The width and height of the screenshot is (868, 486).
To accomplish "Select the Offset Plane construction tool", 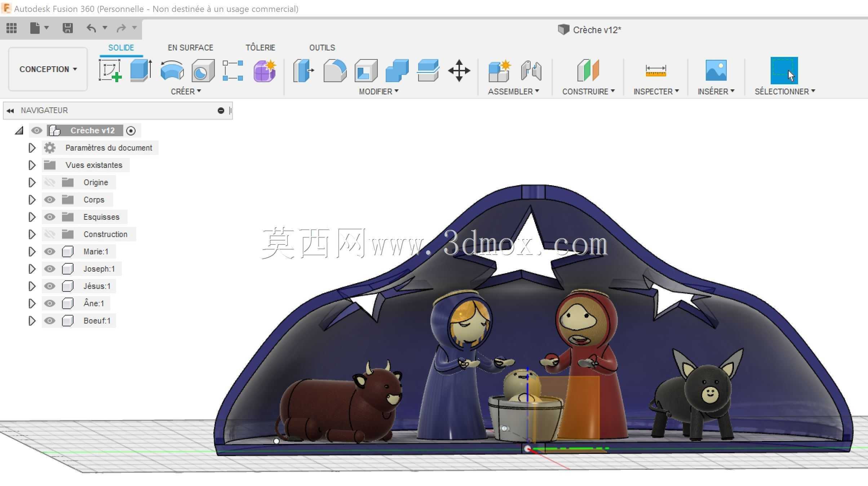I will click(588, 71).
